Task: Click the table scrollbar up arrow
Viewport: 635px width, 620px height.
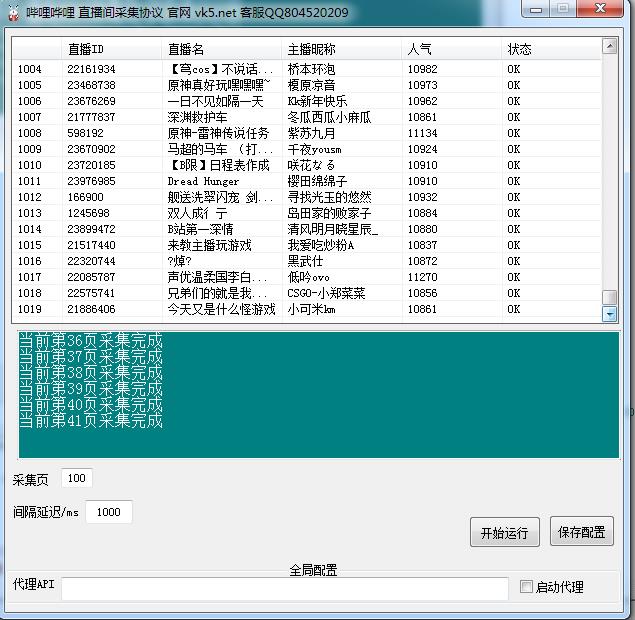Action: tap(609, 46)
